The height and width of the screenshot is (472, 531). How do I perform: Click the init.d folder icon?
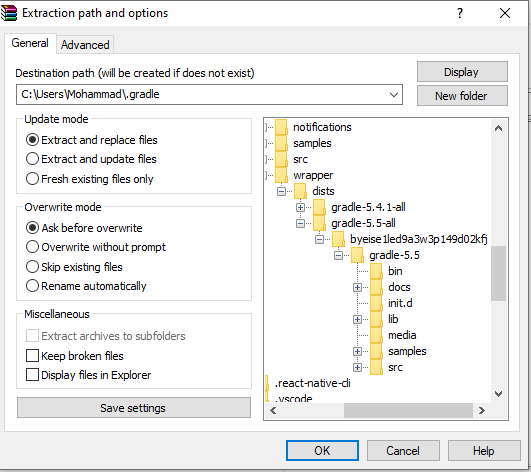[x=376, y=303]
